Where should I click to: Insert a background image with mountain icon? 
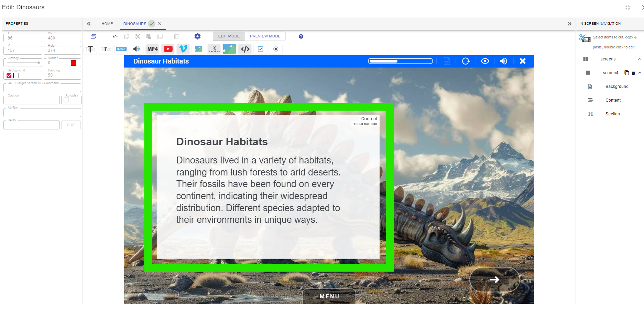229,49
